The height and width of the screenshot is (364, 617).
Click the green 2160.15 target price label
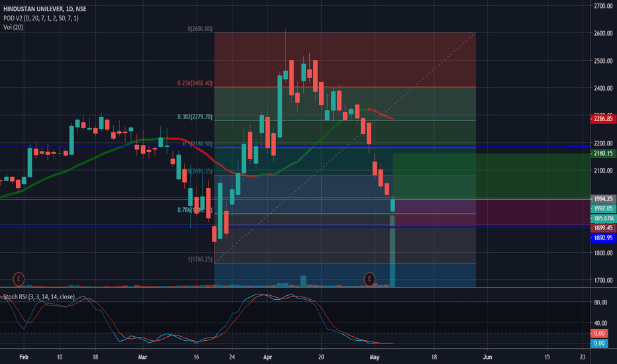pos(603,154)
